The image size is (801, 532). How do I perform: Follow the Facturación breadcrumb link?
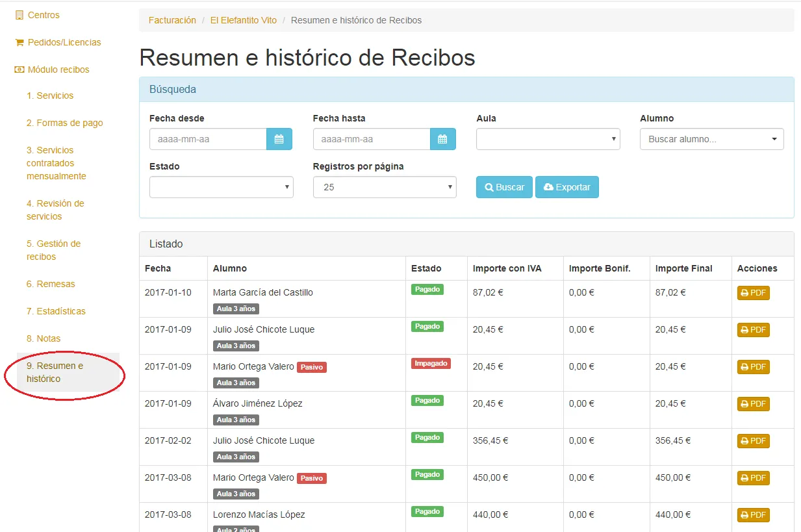[172, 20]
